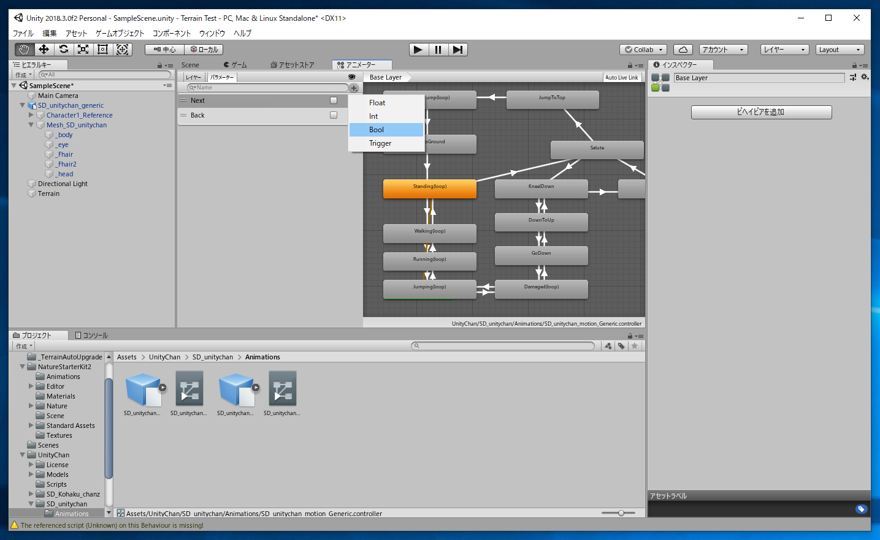Image resolution: width=880 pixels, height=540 pixels.
Task: Click the Base Layer name field
Action: pyautogui.click(x=759, y=78)
